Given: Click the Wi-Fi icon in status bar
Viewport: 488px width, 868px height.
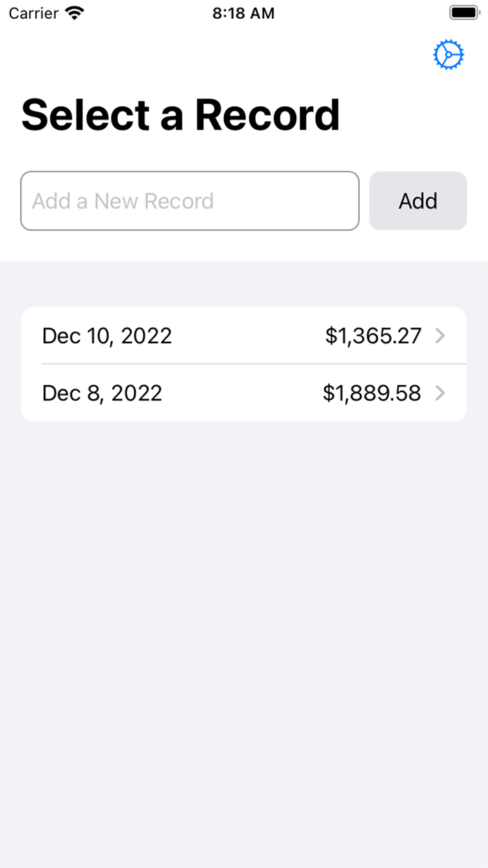Looking at the screenshot, I should pyautogui.click(x=74, y=12).
